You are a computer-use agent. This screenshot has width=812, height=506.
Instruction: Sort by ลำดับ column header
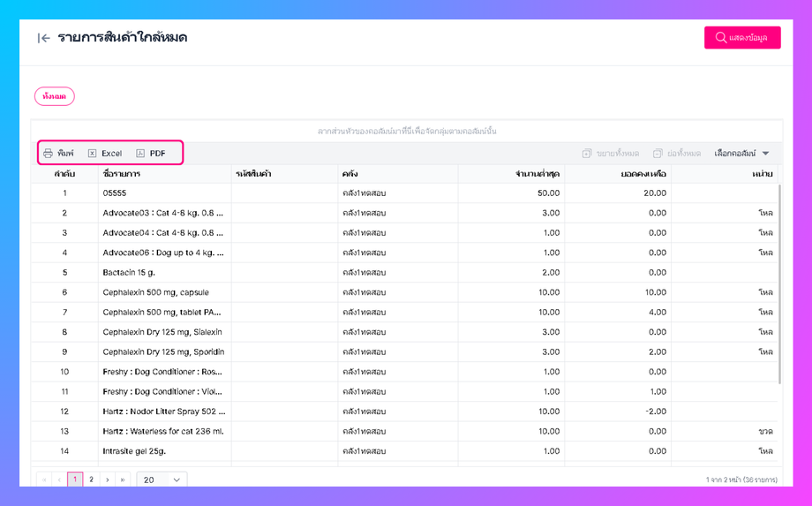64,174
